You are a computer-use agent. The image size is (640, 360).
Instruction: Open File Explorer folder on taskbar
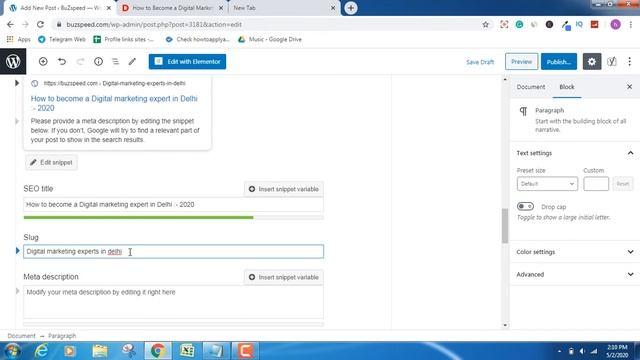[99, 351]
